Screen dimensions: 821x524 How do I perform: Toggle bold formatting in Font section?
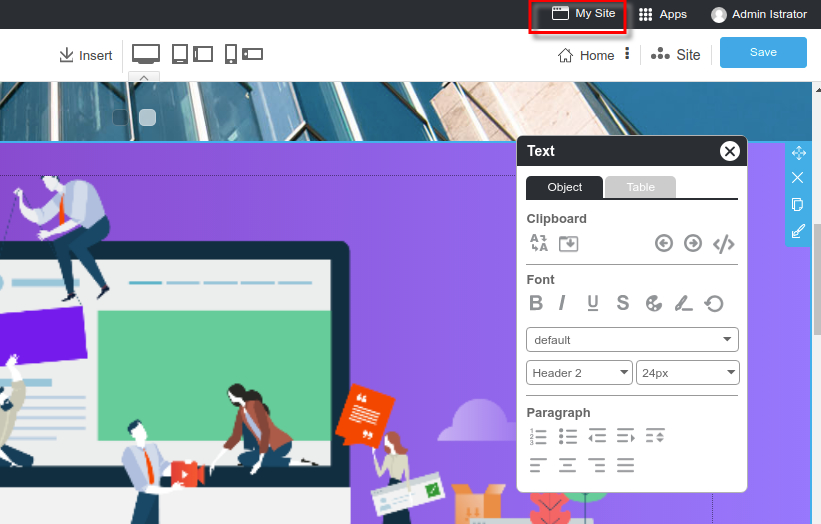pos(536,303)
